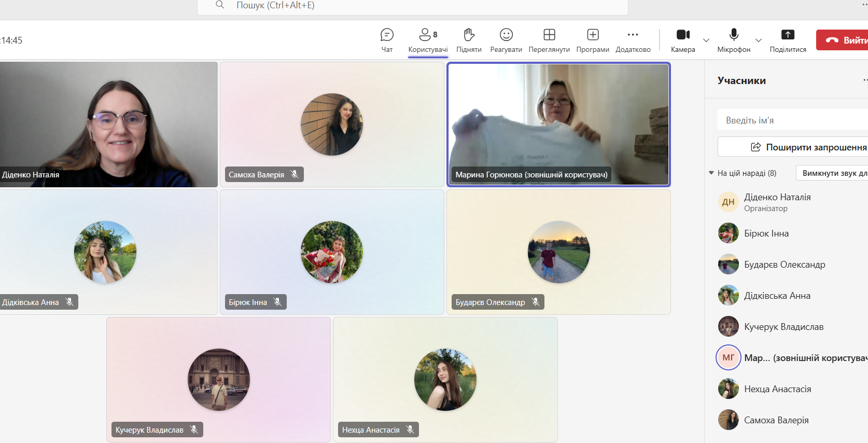
Task: Toggle the Мікрофон microphone mute
Action: click(734, 40)
